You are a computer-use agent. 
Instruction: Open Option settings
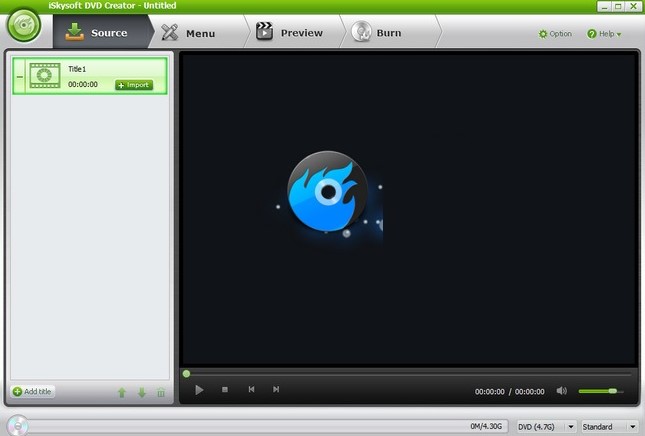click(555, 34)
